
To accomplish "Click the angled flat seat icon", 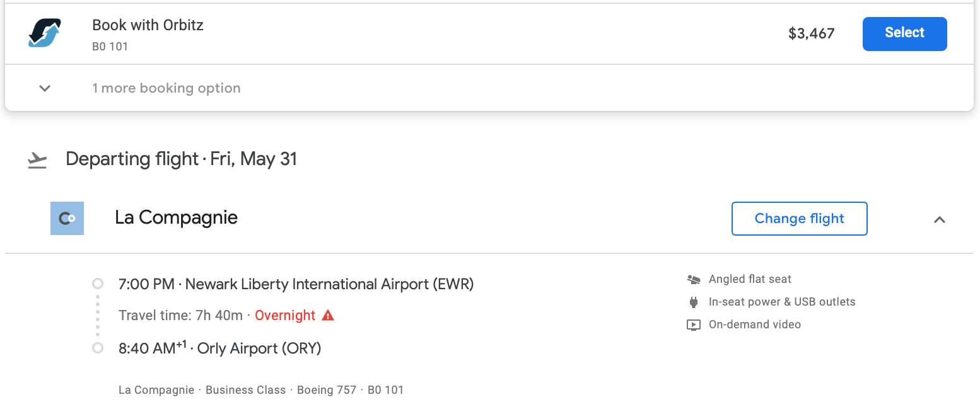I will pos(694,279).
